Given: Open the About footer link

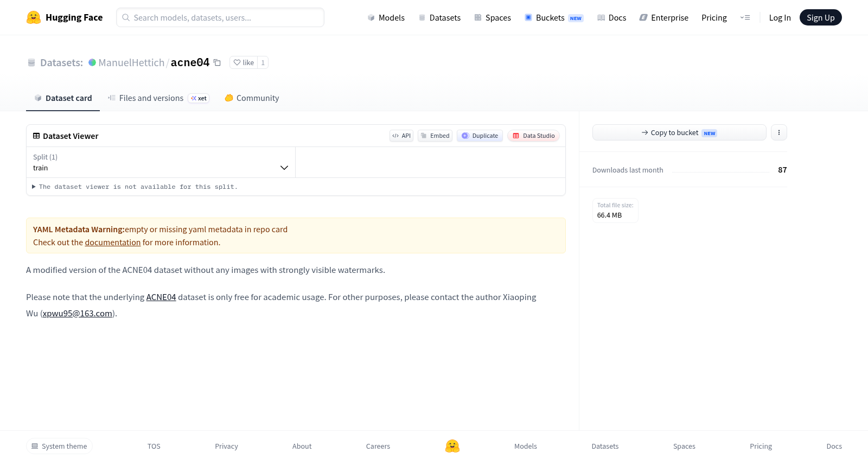Looking at the screenshot, I should pyautogui.click(x=302, y=446).
